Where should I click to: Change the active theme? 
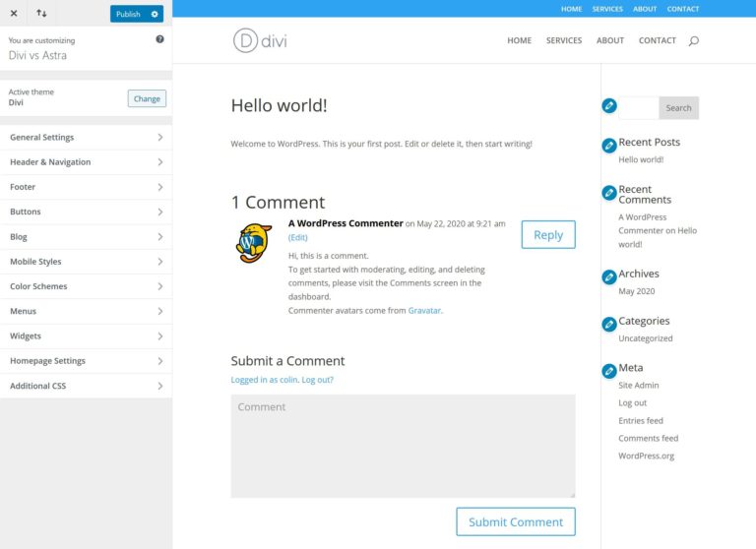pyautogui.click(x=147, y=98)
